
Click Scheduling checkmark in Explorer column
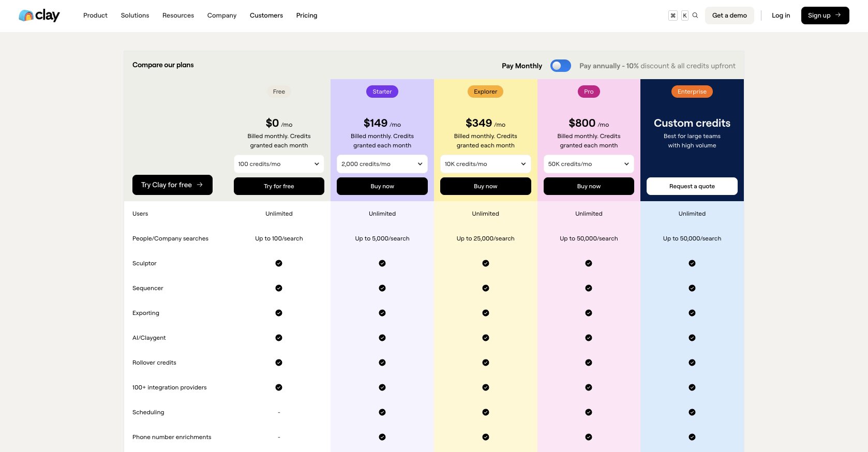tap(486, 412)
